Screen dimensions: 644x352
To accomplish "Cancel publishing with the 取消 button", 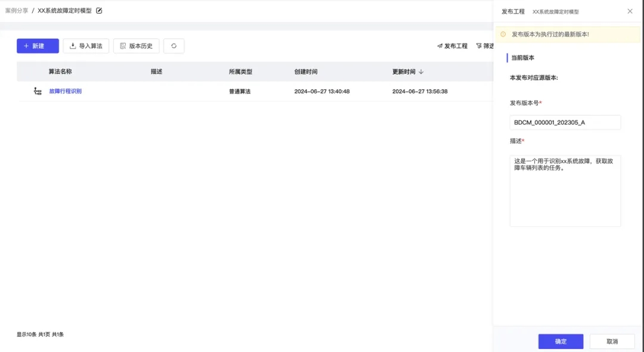I will tap(612, 341).
